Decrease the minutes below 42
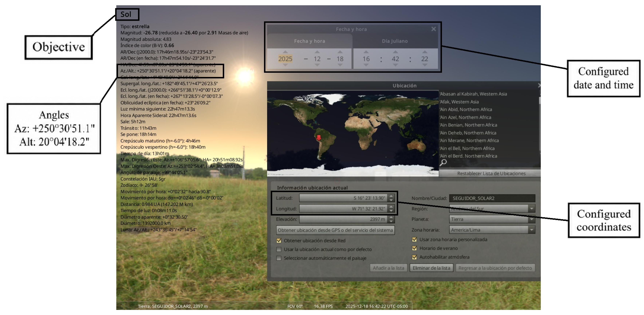The height and width of the screenshot is (315, 644). click(395, 65)
